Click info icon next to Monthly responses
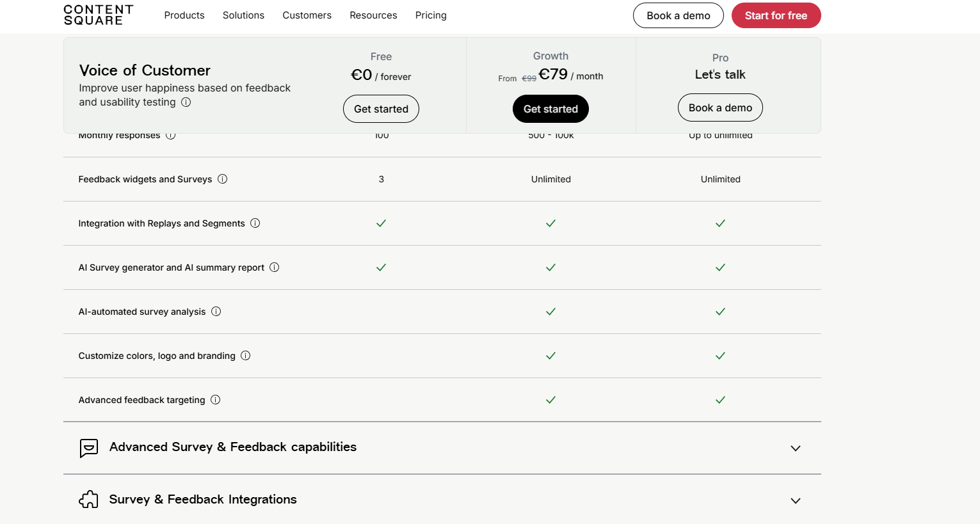The height and width of the screenshot is (524, 980). 171,136
